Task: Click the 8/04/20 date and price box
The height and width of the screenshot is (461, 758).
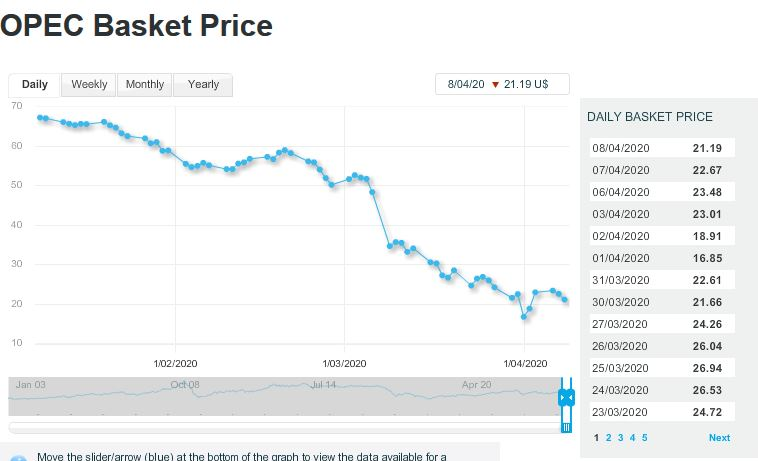Action: tap(503, 84)
